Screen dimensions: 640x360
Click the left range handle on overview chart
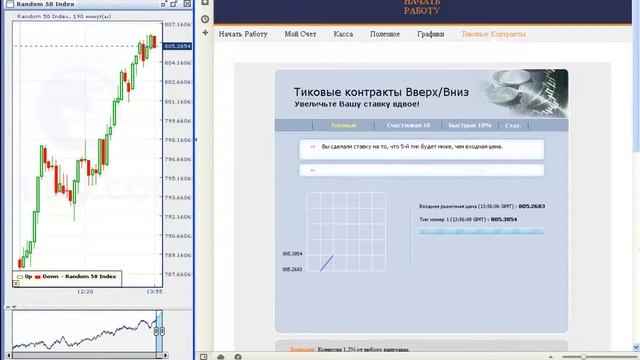(156, 331)
